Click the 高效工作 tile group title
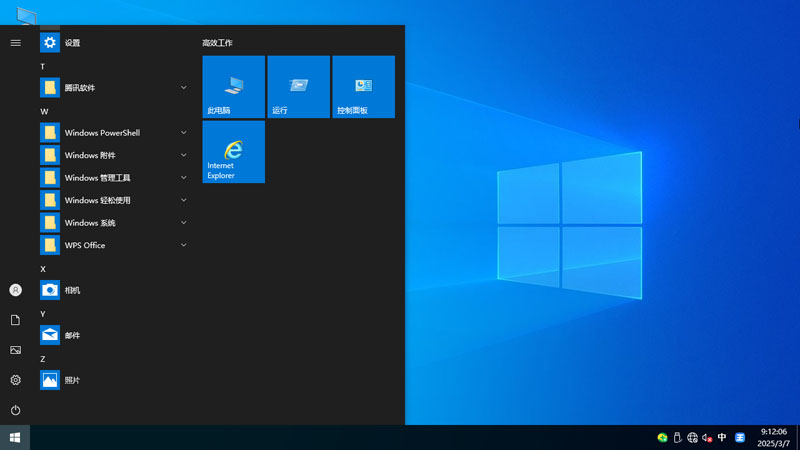 [217, 43]
